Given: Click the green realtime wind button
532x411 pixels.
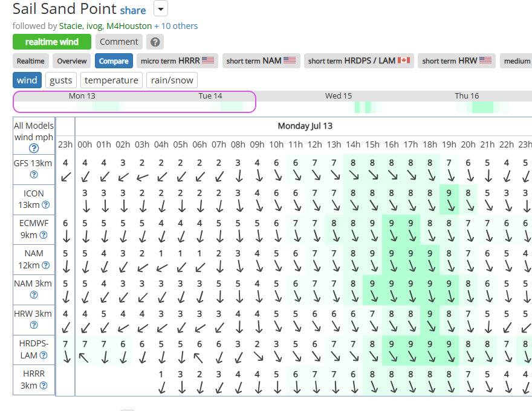Looking at the screenshot, I should (52, 42).
